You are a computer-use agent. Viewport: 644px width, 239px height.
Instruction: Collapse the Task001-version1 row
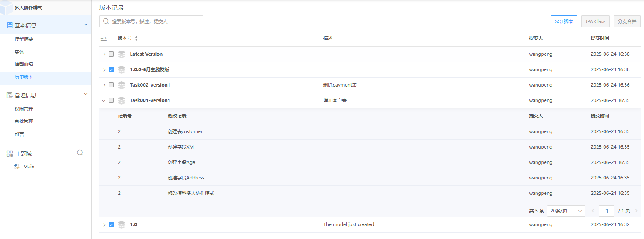click(x=104, y=100)
